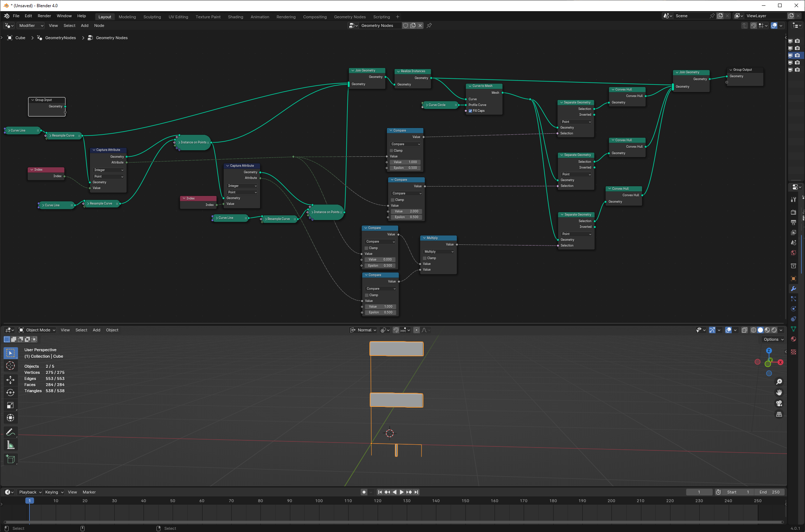Enable Clamp on Compare node with Value 2.000
805x532 pixels.
pyautogui.click(x=393, y=200)
